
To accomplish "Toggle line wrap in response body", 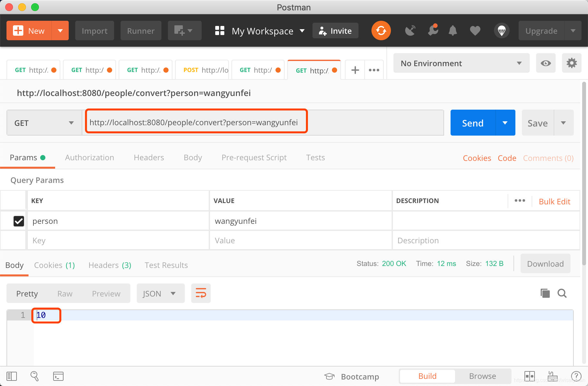I will pos(201,293).
